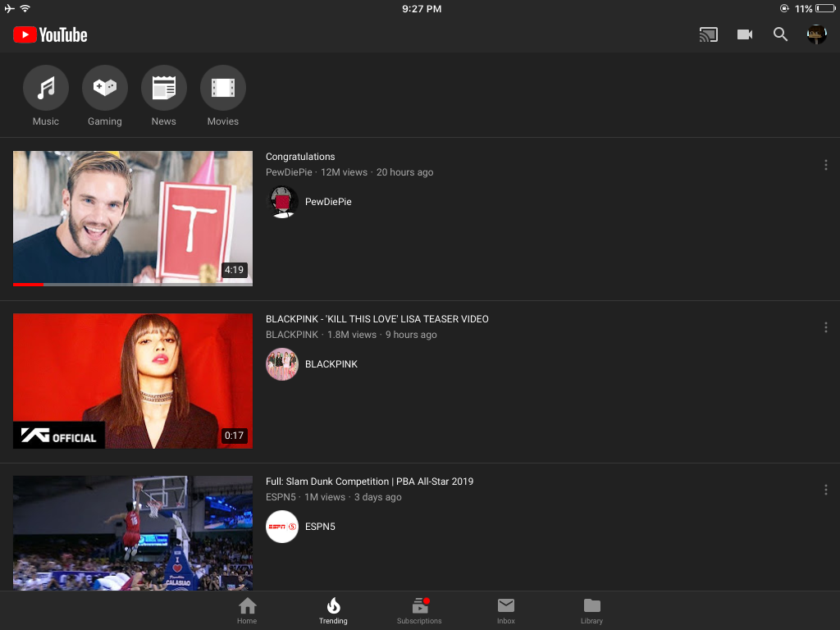Open PewDiePie channel avatar
840x630 pixels.
(x=282, y=202)
